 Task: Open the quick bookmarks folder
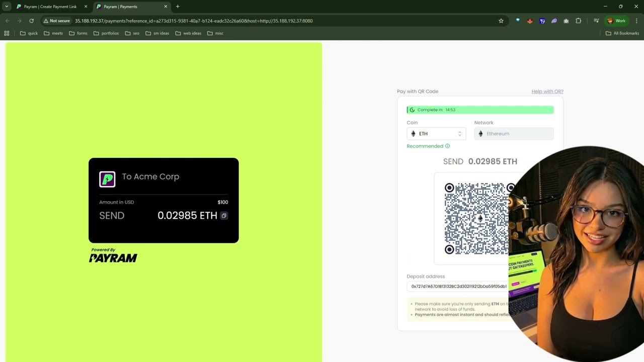point(29,33)
